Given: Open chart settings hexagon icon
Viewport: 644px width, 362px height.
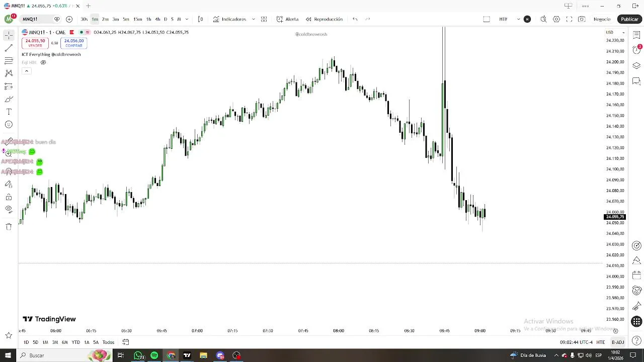Looking at the screenshot, I should click(x=556, y=19).
